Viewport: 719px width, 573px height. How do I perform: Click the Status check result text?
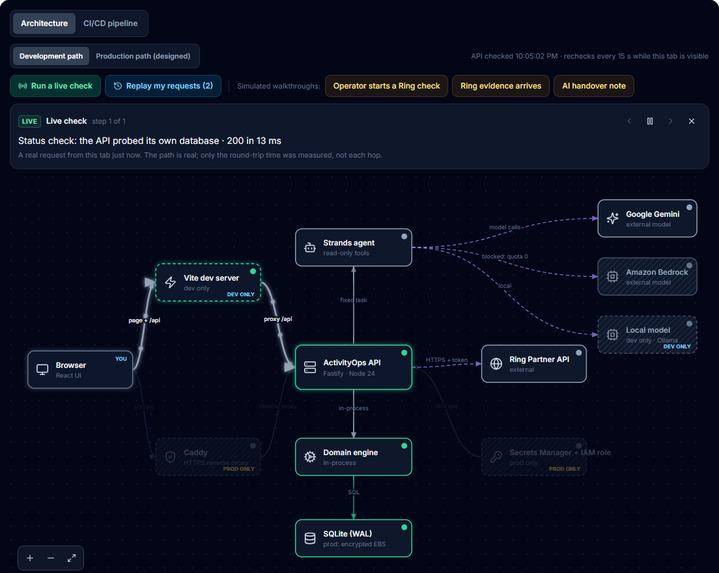click(149, 141)
